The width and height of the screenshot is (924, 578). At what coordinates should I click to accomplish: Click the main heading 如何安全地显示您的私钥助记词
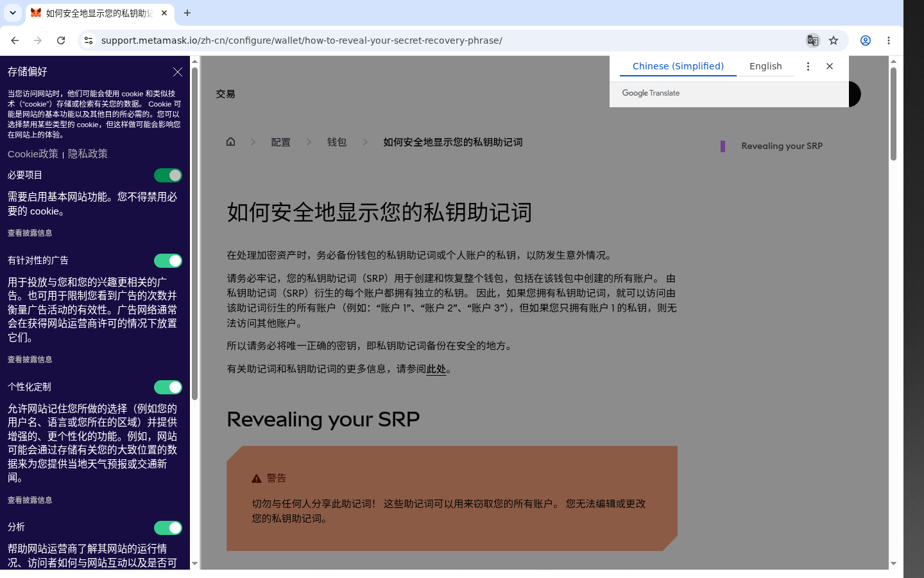click(x=379, y=213)
